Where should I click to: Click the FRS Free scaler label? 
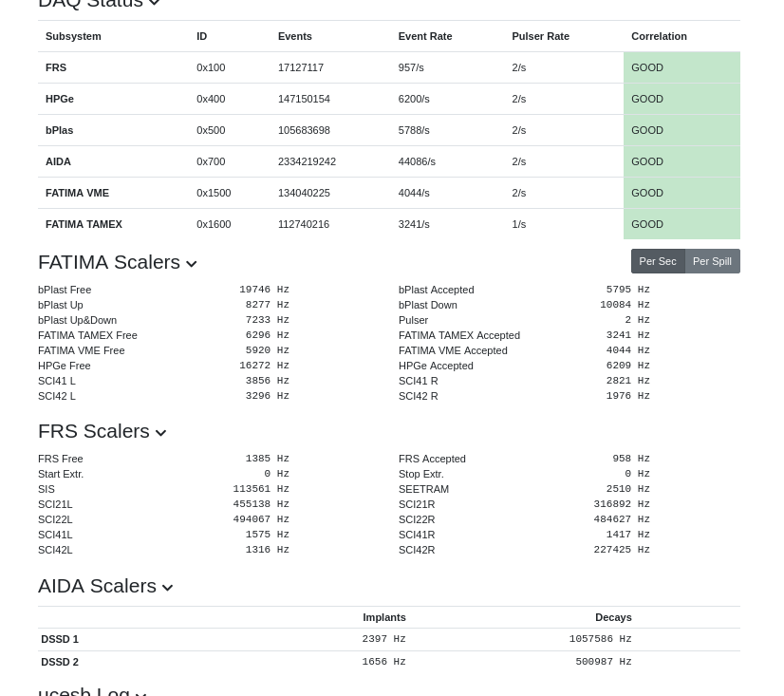coord(61,459)
